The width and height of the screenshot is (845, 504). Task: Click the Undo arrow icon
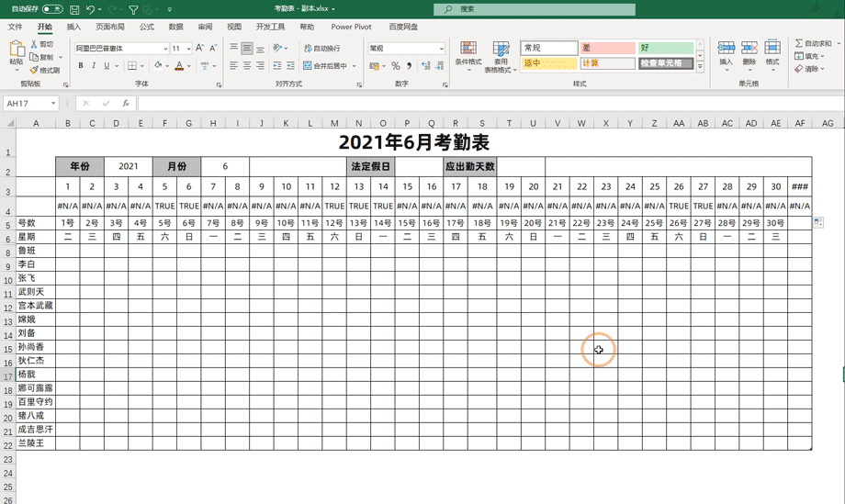tap(91, 9)
